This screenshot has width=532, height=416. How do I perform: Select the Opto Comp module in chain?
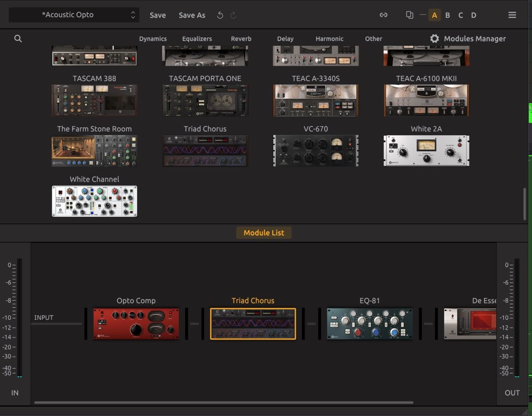(x=136, y=323)
